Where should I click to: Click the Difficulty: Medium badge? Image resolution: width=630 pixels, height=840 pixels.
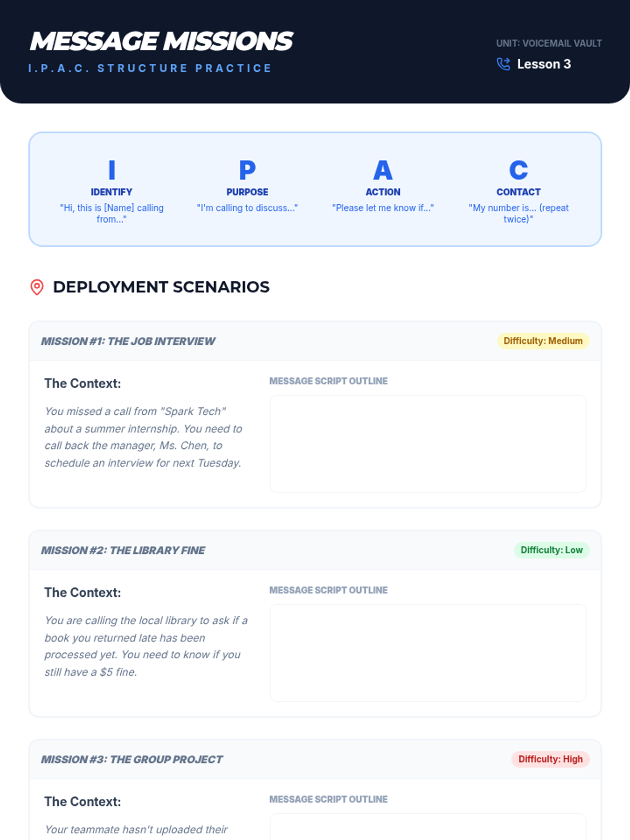(x=543, y=341)
